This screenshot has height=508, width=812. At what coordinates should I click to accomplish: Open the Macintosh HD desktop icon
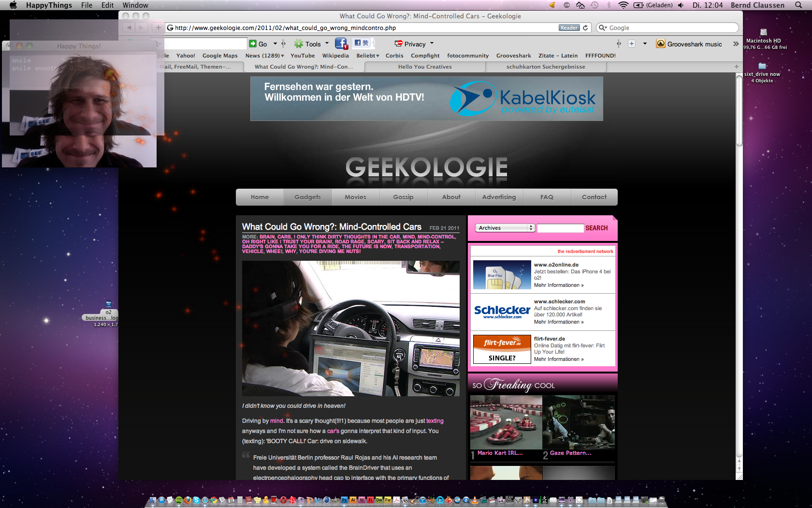(764, 34)
